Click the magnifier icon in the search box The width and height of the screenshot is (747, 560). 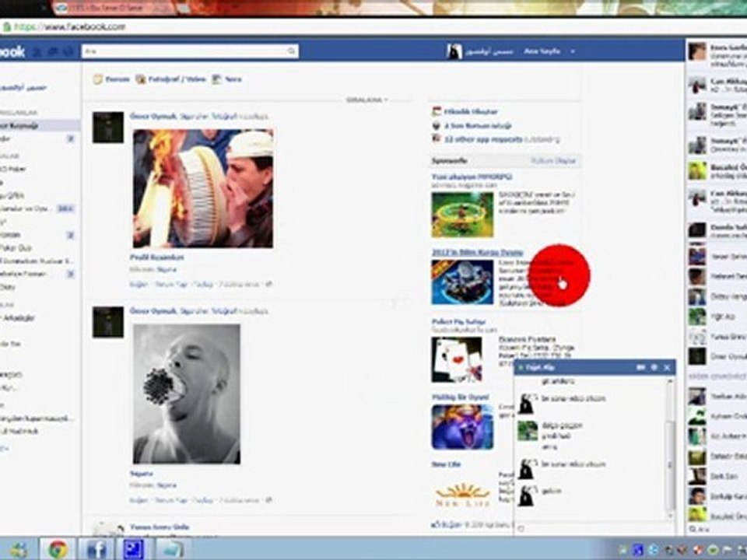(292, 51)
